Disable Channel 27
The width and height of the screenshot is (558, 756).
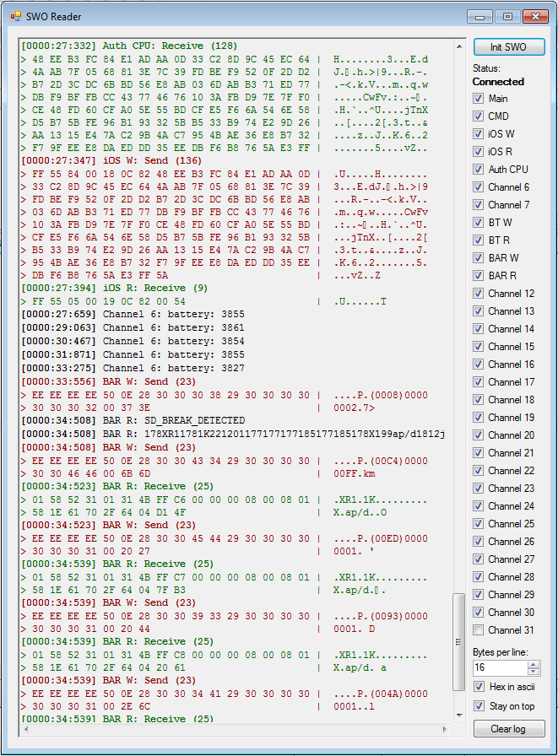tap(478, 559)
